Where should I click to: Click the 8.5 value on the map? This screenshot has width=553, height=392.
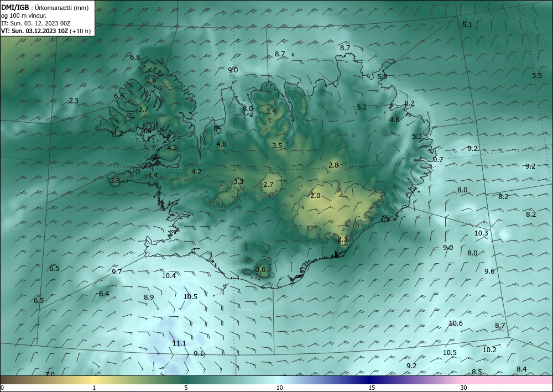[x=477, y=372]
